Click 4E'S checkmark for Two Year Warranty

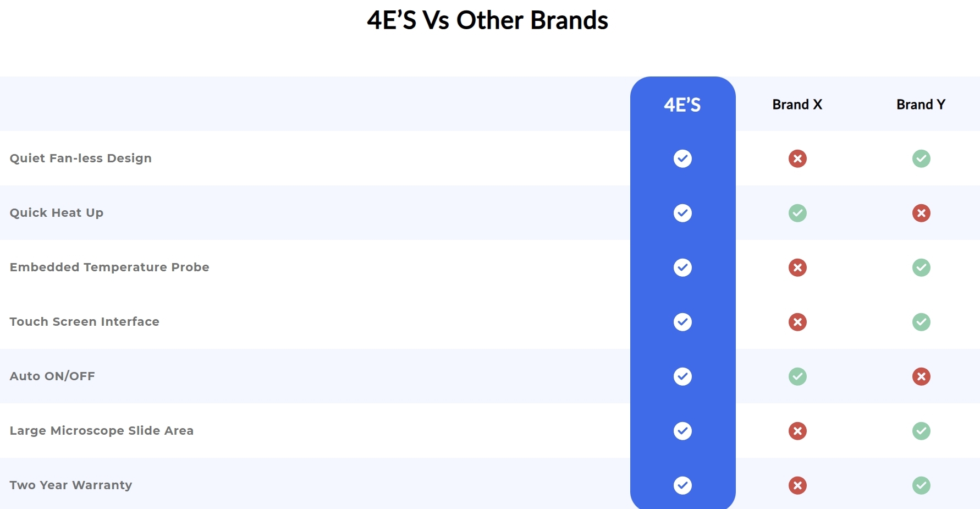pyautogui.click(x=682, y=485)
